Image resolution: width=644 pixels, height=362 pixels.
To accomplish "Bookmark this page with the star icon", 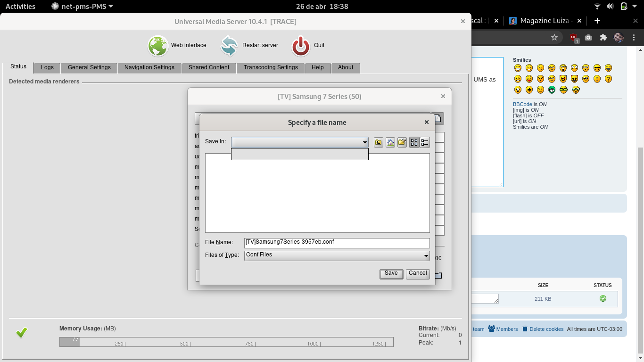I will tap(554, 38).
